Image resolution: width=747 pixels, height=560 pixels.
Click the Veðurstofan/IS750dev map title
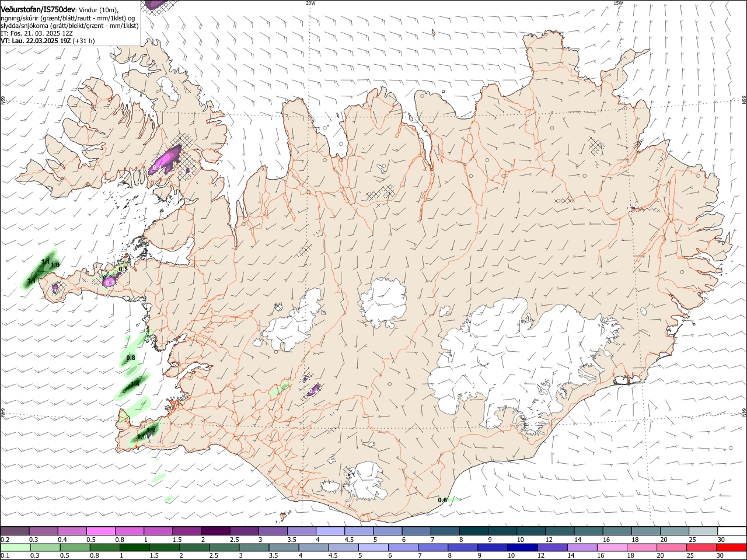tap(38, 9)
